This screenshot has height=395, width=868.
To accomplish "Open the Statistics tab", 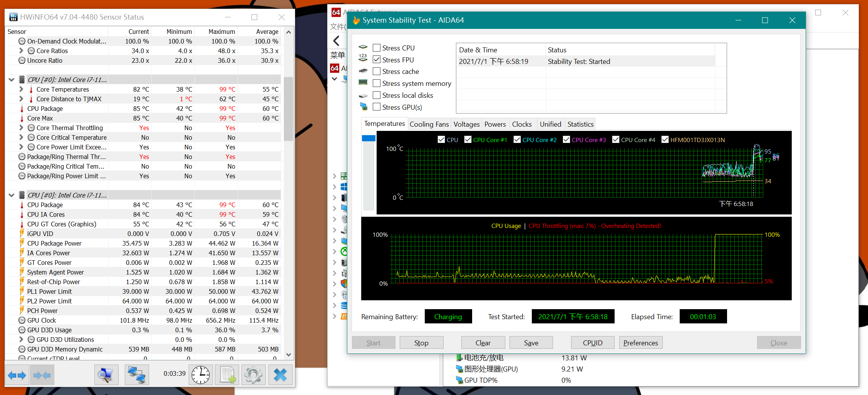I will 580,124.
